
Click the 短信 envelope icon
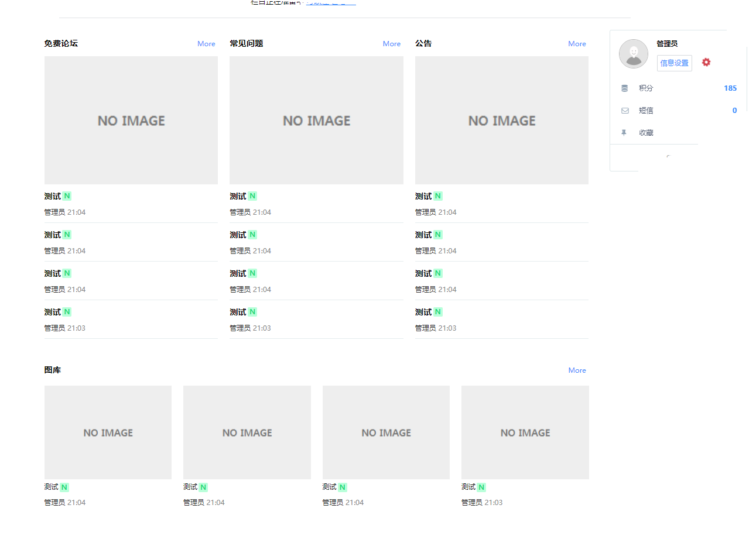(624, 111)
